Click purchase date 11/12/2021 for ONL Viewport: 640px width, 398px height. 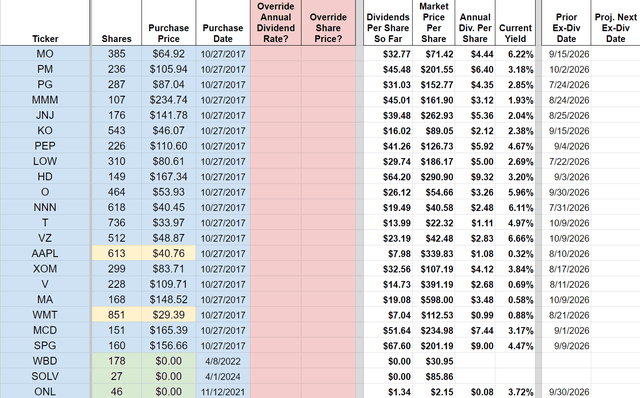pos(223,391)
